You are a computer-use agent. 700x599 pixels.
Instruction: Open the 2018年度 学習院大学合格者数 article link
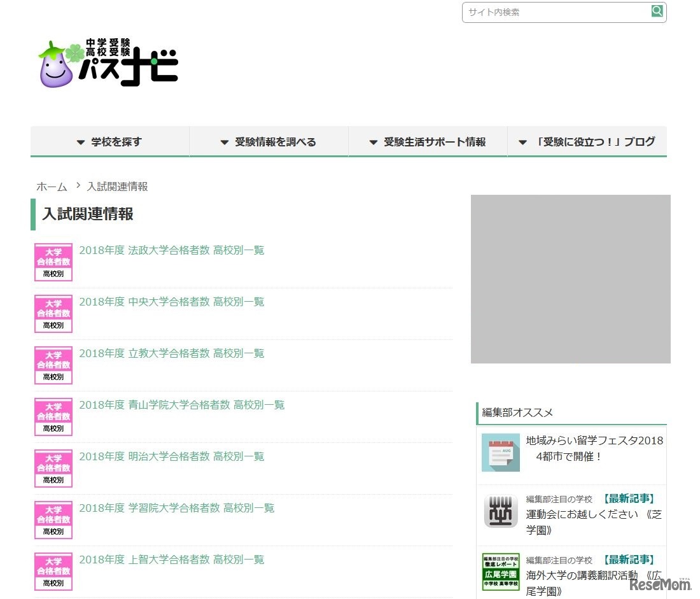176,507
